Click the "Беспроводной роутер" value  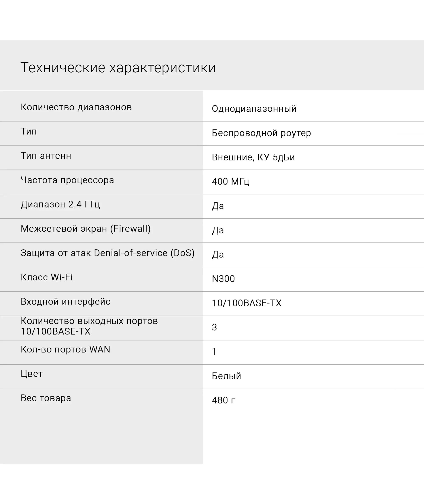coord(261,133)
